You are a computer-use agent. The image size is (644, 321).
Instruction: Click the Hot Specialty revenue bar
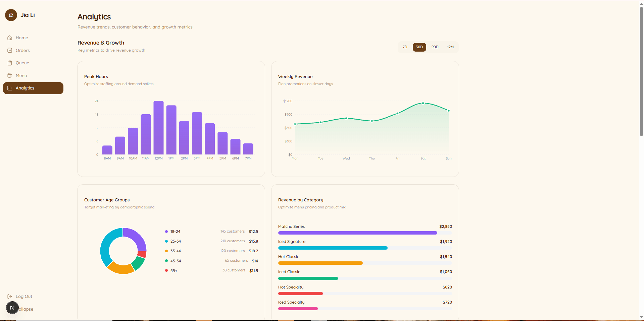(x=300, y=294)
